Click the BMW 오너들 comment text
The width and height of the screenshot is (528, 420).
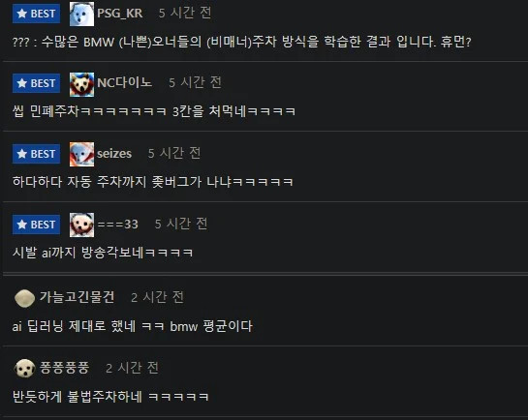pyautogui.click(x=241, y=42)
